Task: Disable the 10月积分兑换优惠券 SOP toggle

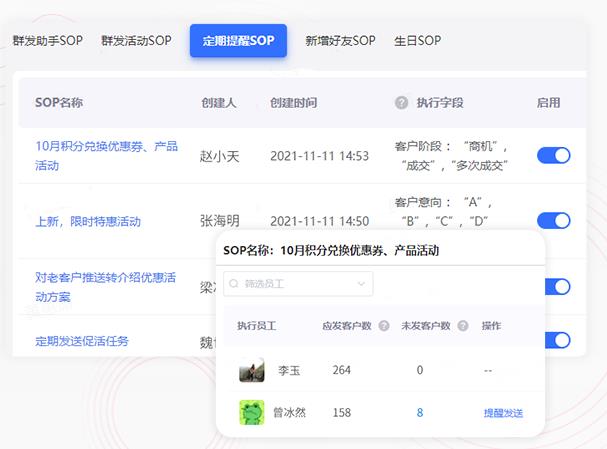Action: click(553, 156)
